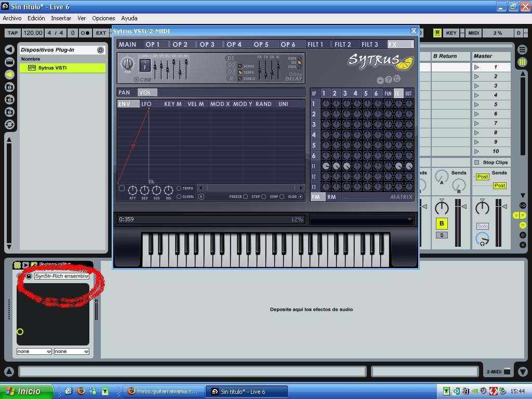Switch to the OP 3 tab in Sytrus

click(207, 44)
